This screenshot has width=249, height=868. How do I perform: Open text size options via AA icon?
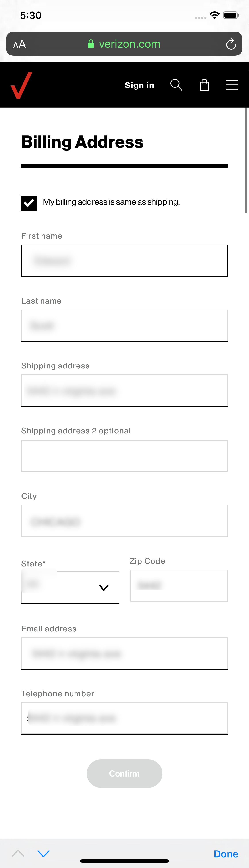coord(19,44)
